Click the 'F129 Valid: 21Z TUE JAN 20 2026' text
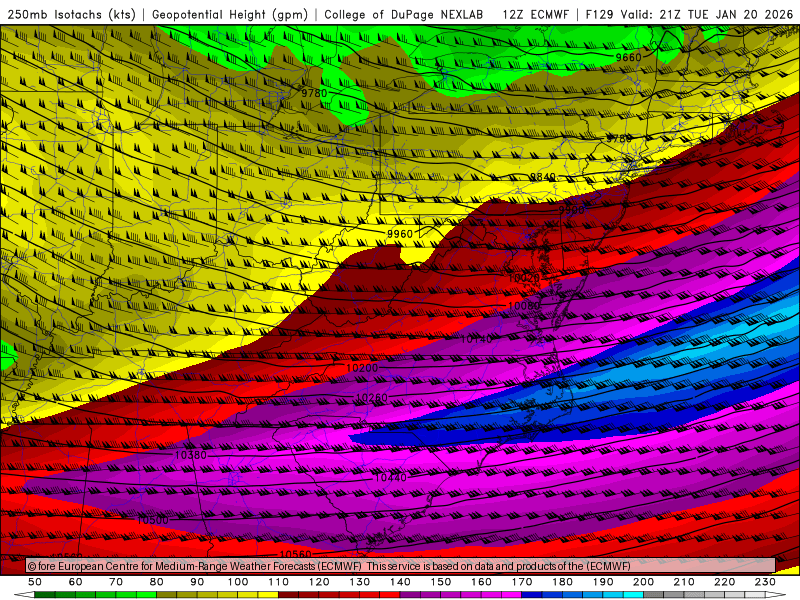Viewport: 800px width, 600px height. pos(689,15)
